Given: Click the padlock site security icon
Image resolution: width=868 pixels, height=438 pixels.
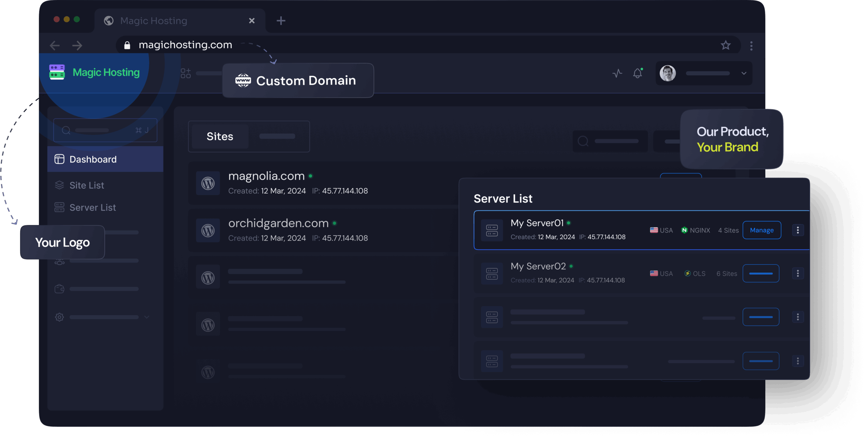Looking at the screenshot, I should (127, 45).
